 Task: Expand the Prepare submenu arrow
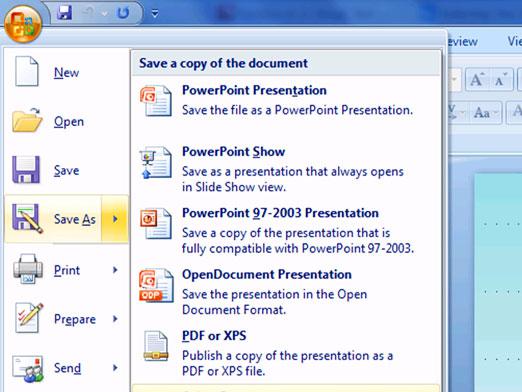pyautogui.click(x=115, y=319)
